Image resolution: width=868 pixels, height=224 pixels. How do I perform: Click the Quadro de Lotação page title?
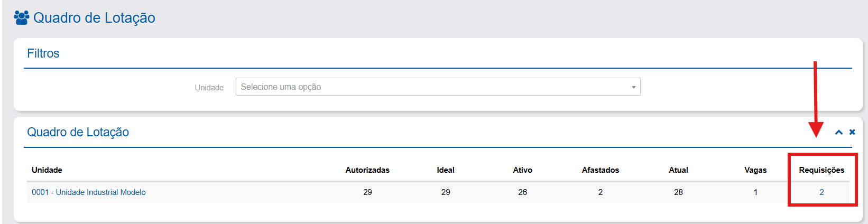[x=94, y=18]
